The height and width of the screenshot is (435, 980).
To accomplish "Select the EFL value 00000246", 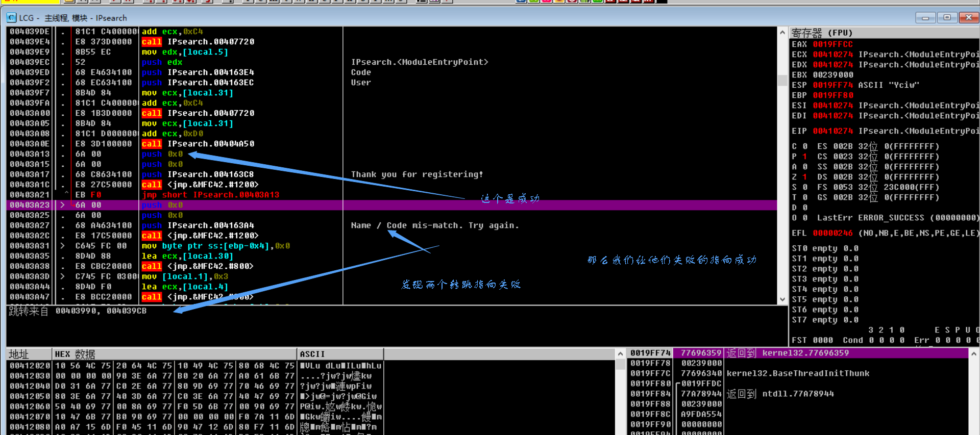I will tap(832, 233).
